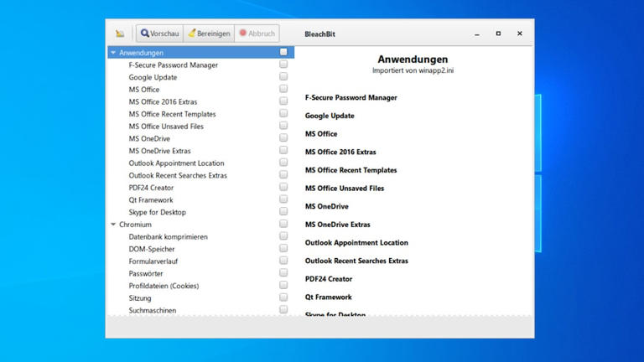Select Outlook Appointment Location tree item
This screenshot has height=362, width=644.
177,163
